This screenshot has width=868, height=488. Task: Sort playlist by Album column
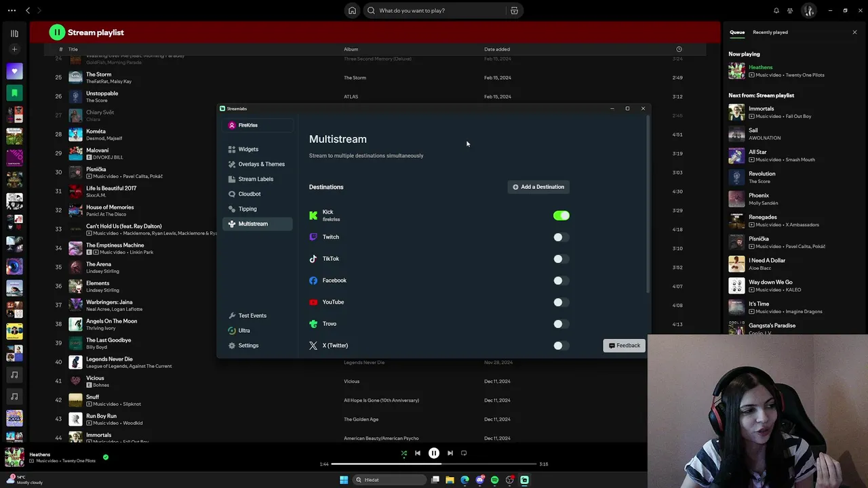coord(351,49)
